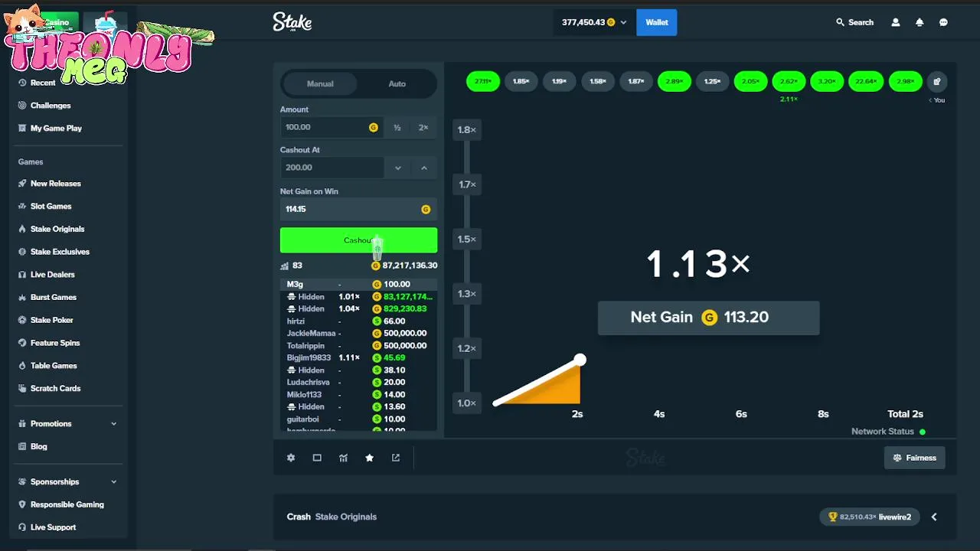The height and width of the screenshot is (551, 980).
Task: Open the Blog page
Action: pyautogui.click(x=32, y=447)
